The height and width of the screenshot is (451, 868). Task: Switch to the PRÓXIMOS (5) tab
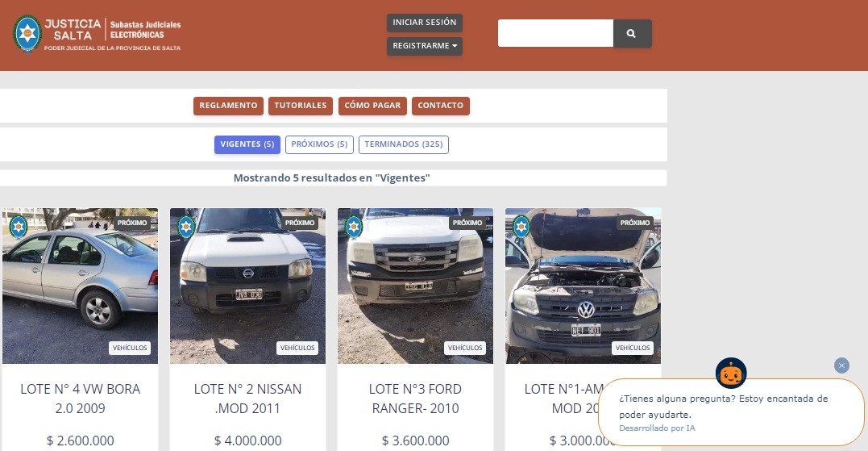point(319,144)
